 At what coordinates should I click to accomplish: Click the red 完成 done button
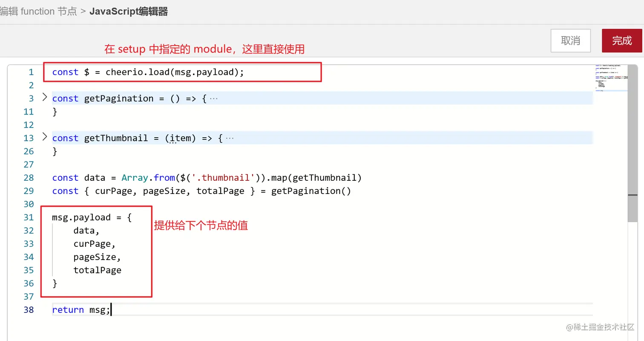click(x=622, y=40)
